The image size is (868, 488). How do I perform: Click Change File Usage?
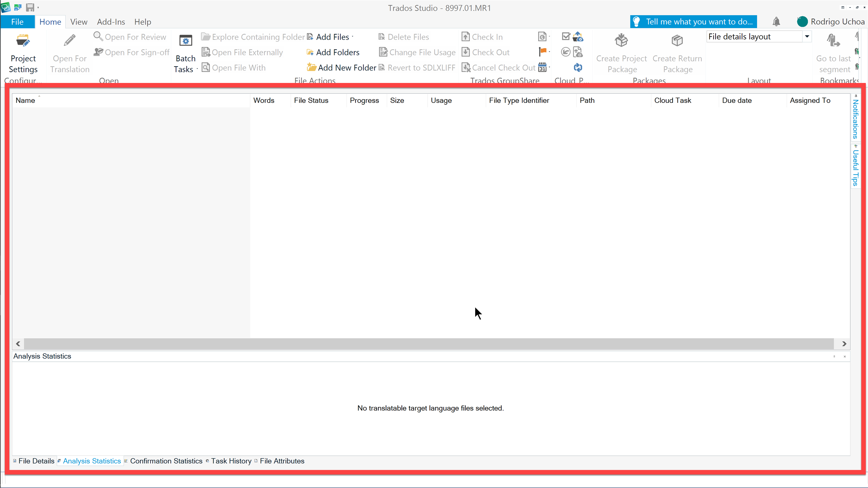pos(417,52)
